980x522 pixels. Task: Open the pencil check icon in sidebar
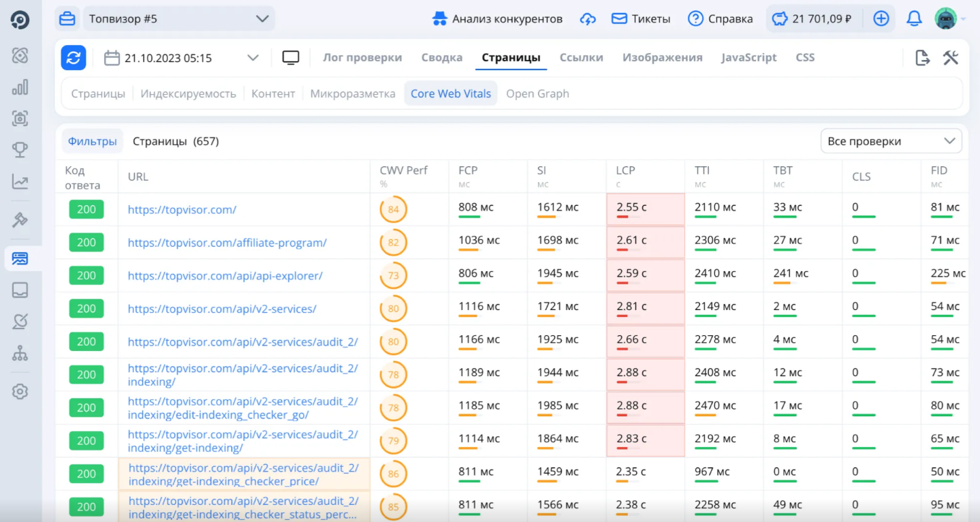coord(20,322)
